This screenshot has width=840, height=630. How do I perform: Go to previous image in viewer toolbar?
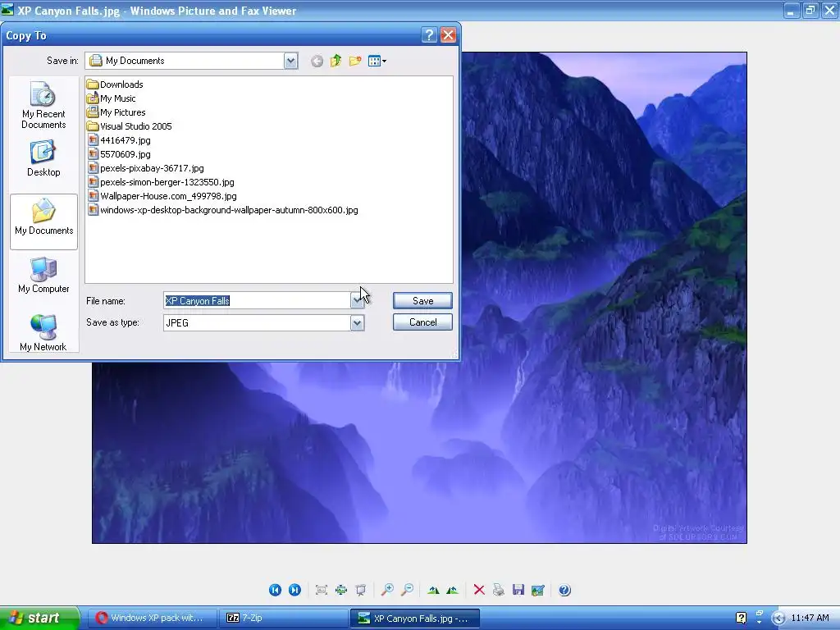coord(275,590)
